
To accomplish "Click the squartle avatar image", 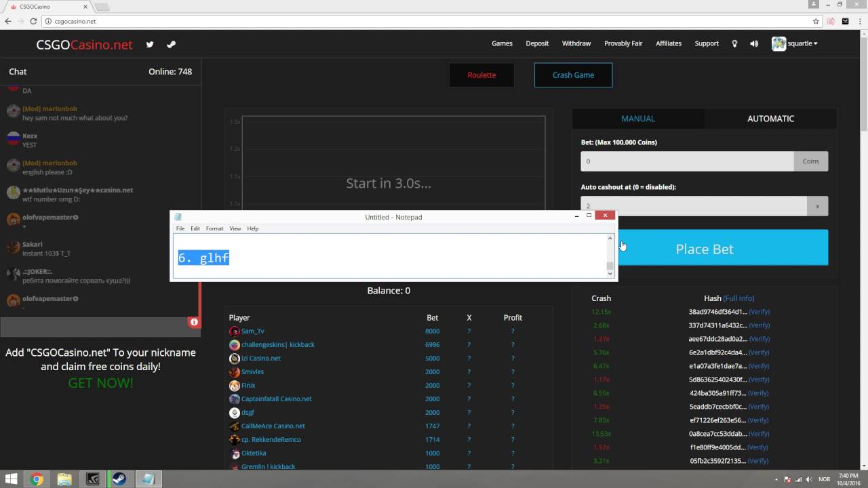I will 778,43.
